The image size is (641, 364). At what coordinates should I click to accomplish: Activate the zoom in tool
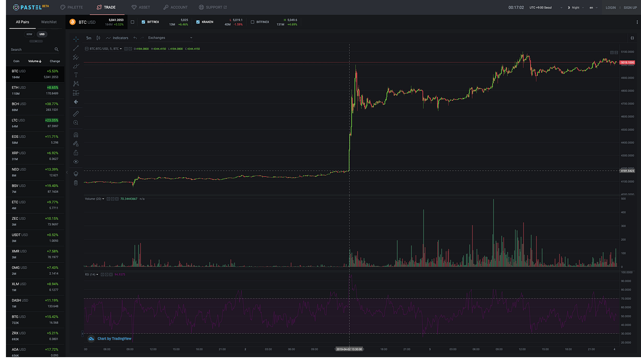click(76, 123)
